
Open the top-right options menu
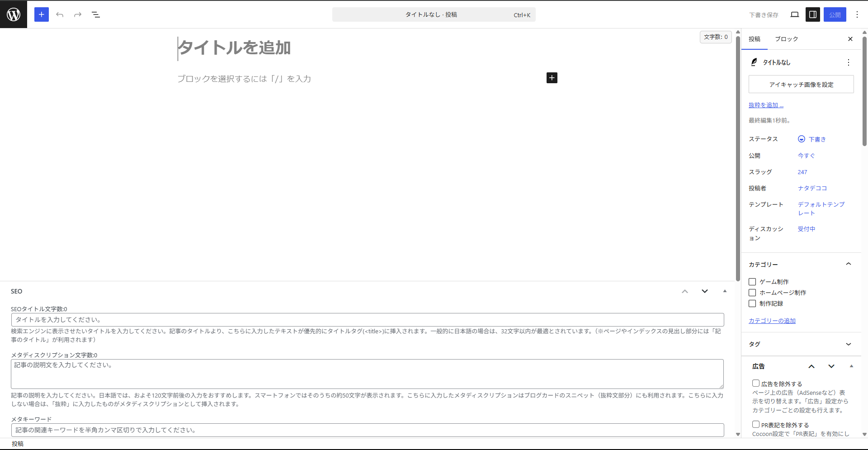click(x=857, y=14)
